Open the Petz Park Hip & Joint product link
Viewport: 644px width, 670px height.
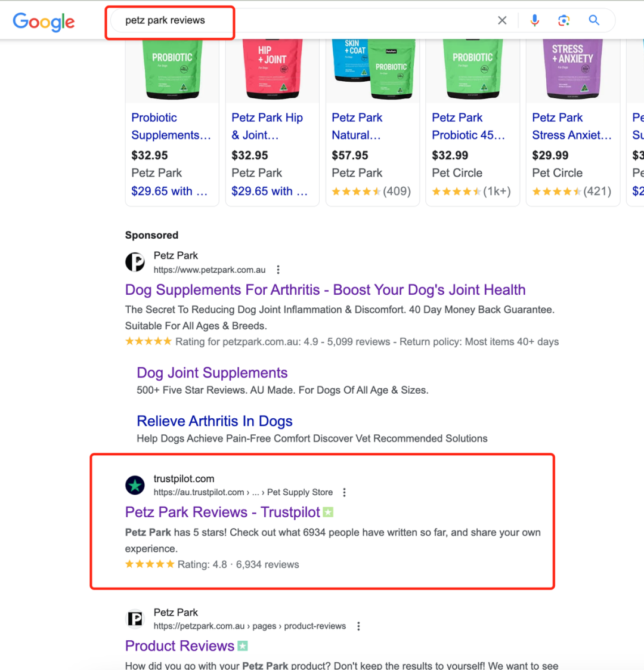coord(267,126)
